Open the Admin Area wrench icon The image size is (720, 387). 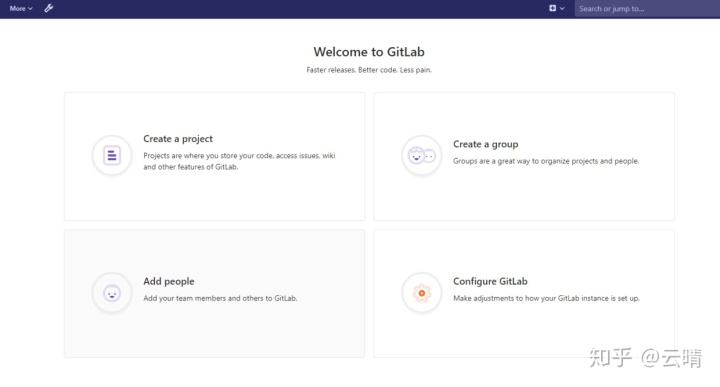[49, 8]
